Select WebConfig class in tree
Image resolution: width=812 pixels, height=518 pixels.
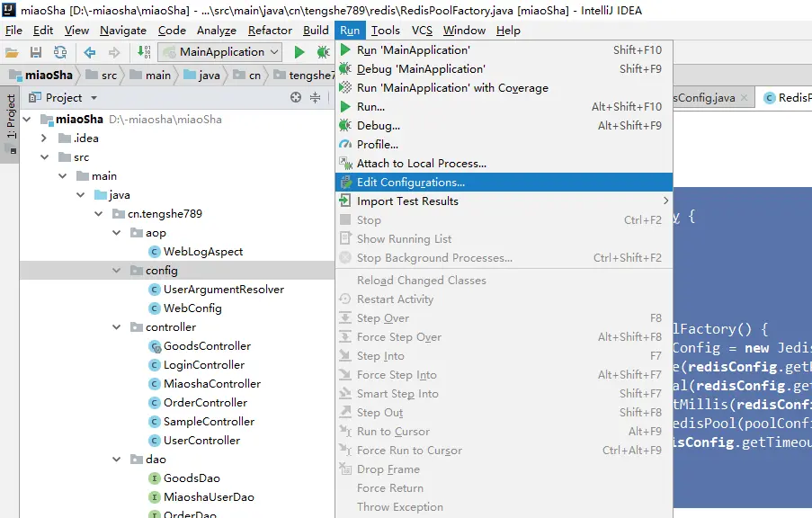click(x=185, y=308)
